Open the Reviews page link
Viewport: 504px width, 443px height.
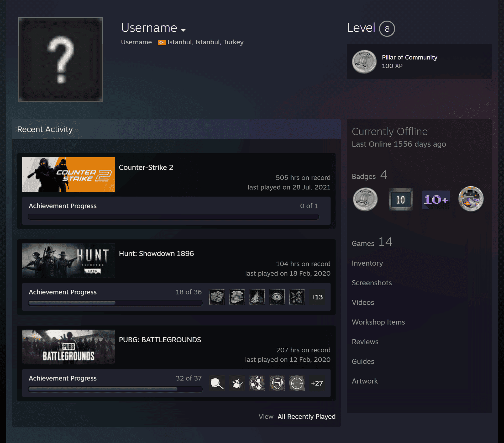pyautogui.click(x=365, y=342)
